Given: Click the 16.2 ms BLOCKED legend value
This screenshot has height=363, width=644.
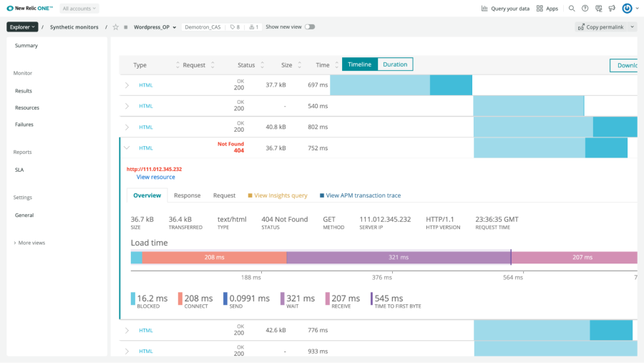Looking at the screenshot, I should [x=152, y=299].
